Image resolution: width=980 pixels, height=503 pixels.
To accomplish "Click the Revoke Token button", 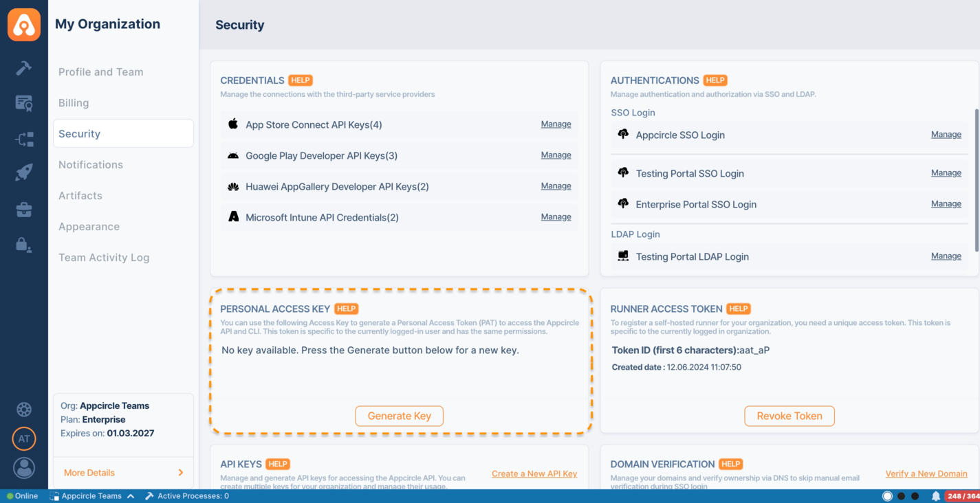I will [789, 416].
